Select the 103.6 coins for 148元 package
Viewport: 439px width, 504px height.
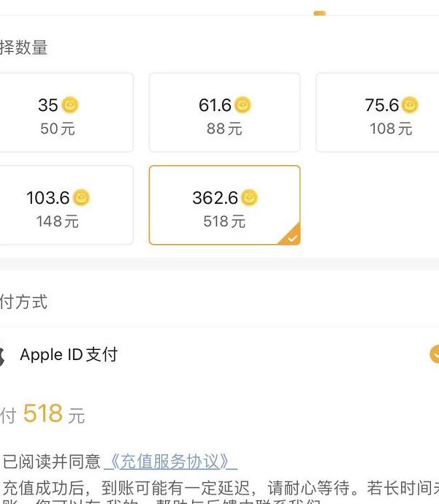[x=66, y=205]
